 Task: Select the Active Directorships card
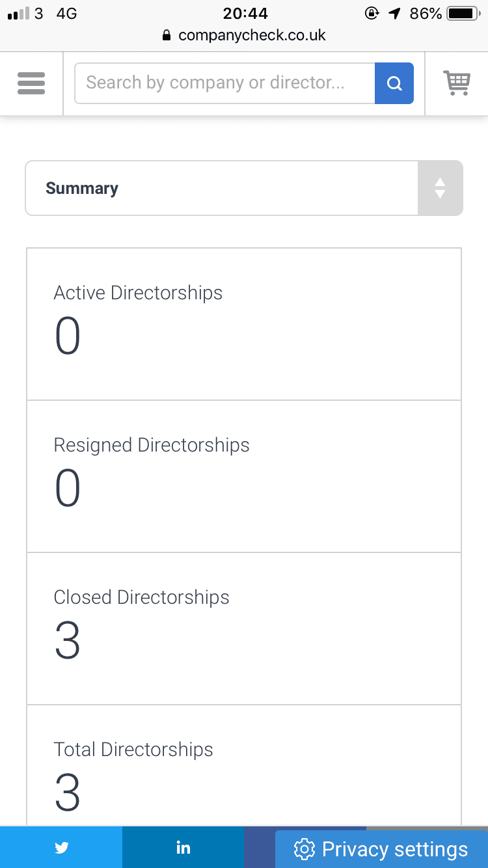point(244,324)
